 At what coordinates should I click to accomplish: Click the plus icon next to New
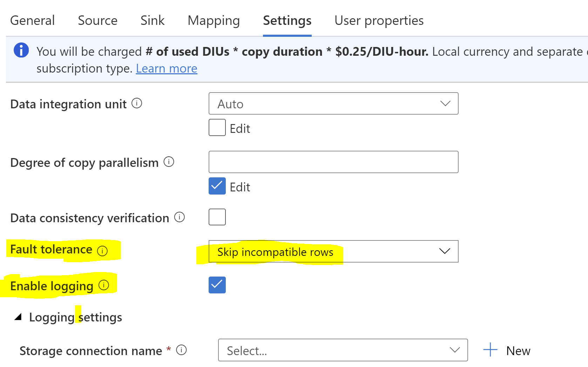pyautogui.click(x=489, y=349)
